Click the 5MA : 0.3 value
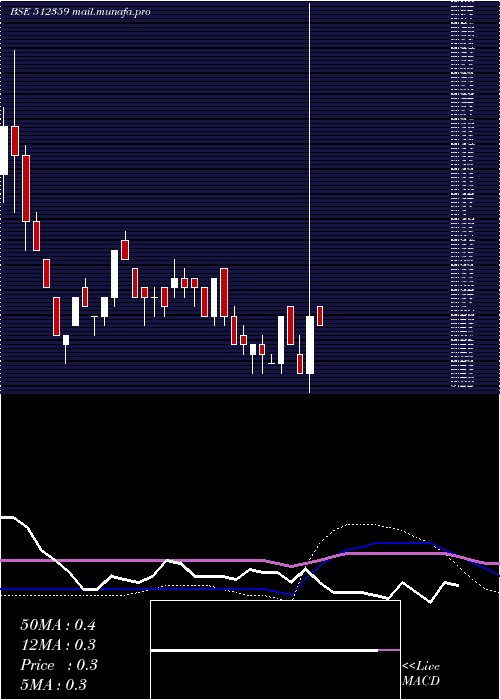Image resolution: width=500 pixels, height=700 pixels. pos(54,685)
